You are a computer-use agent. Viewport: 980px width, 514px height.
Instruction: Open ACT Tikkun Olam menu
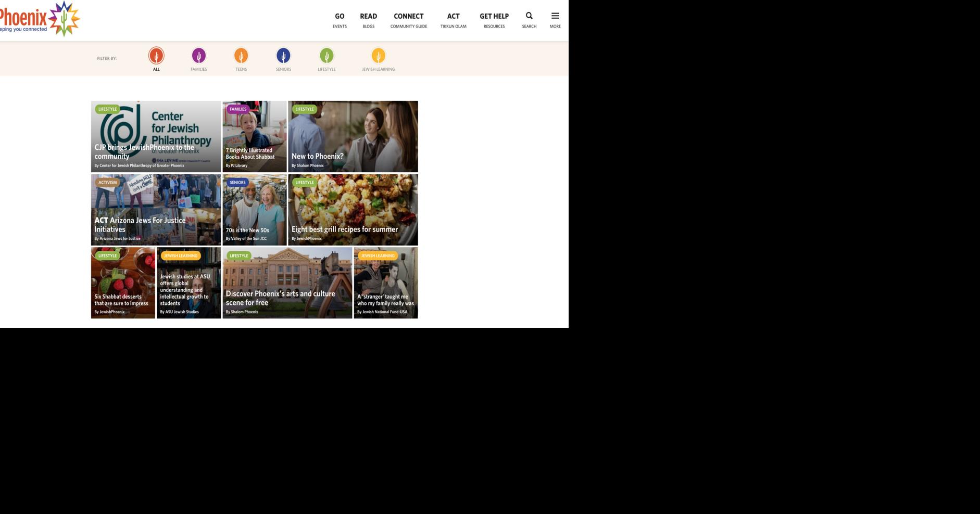tap(454, 20)
